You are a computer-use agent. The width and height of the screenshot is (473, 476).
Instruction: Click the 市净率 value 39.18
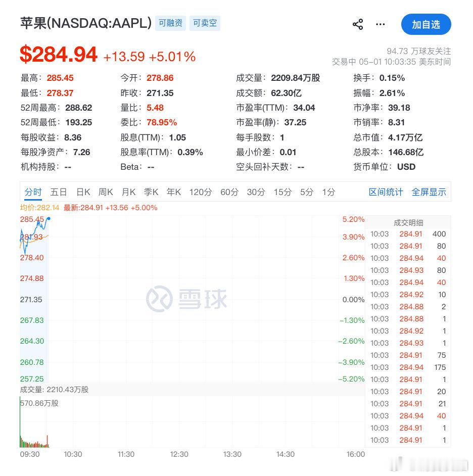[x=399, y=108]
